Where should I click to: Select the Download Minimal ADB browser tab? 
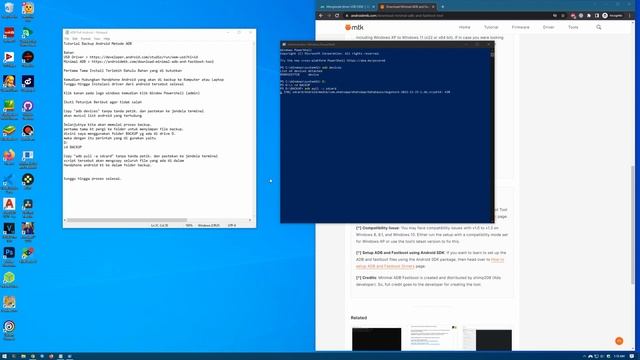[407, 7]
